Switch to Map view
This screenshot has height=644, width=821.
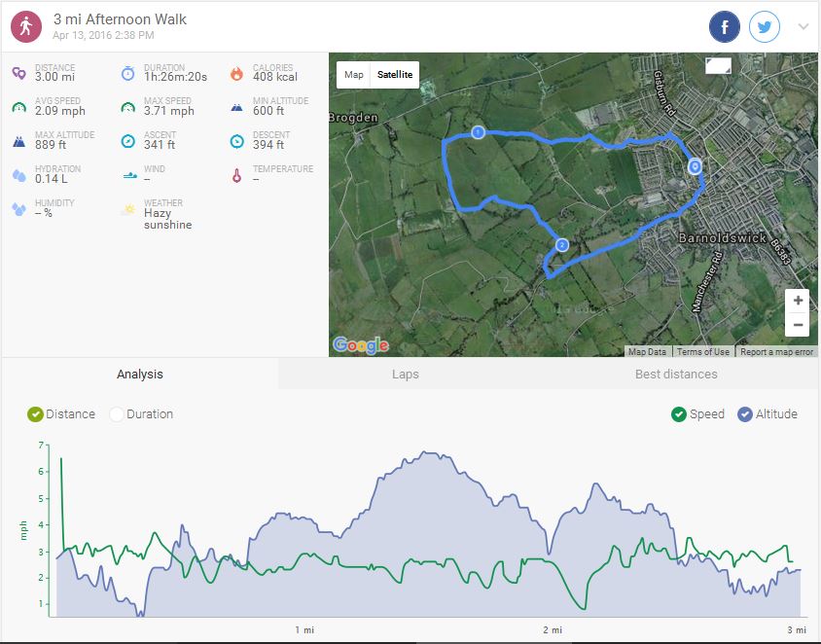pyautogui.click(x=354, y=75)
